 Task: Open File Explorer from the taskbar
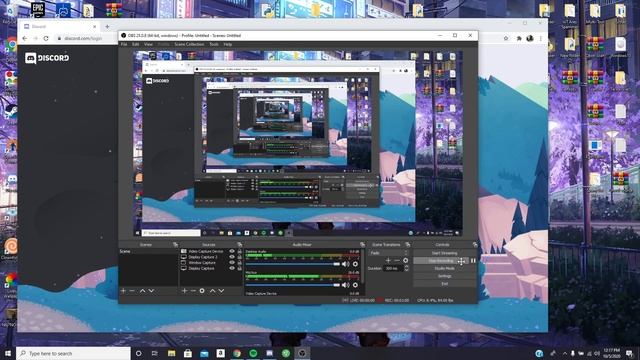(171, 353)
